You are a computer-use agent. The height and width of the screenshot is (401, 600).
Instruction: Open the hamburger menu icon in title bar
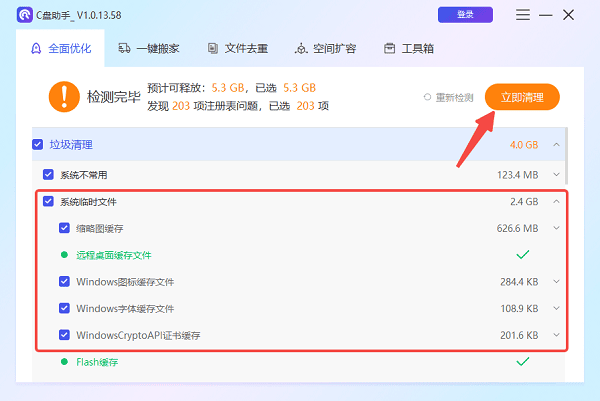[x=523, y=15]
